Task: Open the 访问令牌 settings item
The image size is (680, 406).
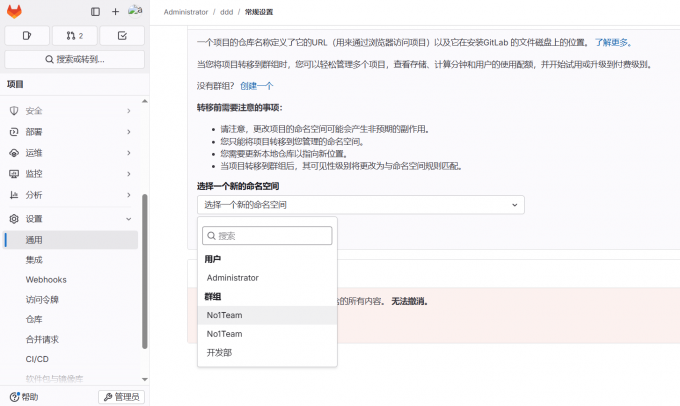Action: coord(71,299)
